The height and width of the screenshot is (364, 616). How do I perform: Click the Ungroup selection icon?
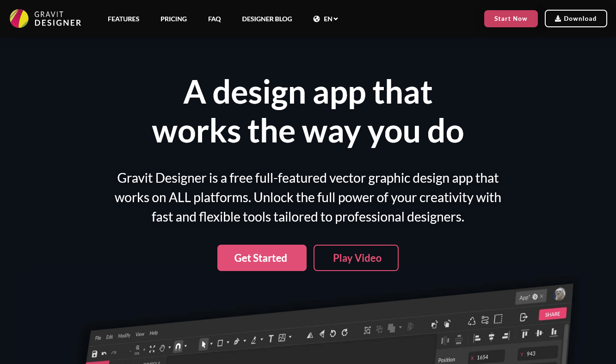click(x=379, y=329)
